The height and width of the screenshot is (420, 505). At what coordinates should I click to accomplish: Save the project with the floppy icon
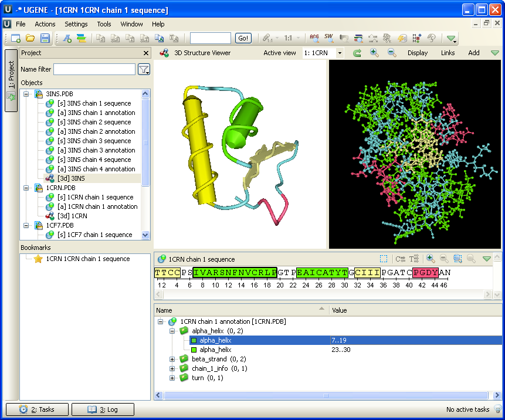tap(45, 38)
